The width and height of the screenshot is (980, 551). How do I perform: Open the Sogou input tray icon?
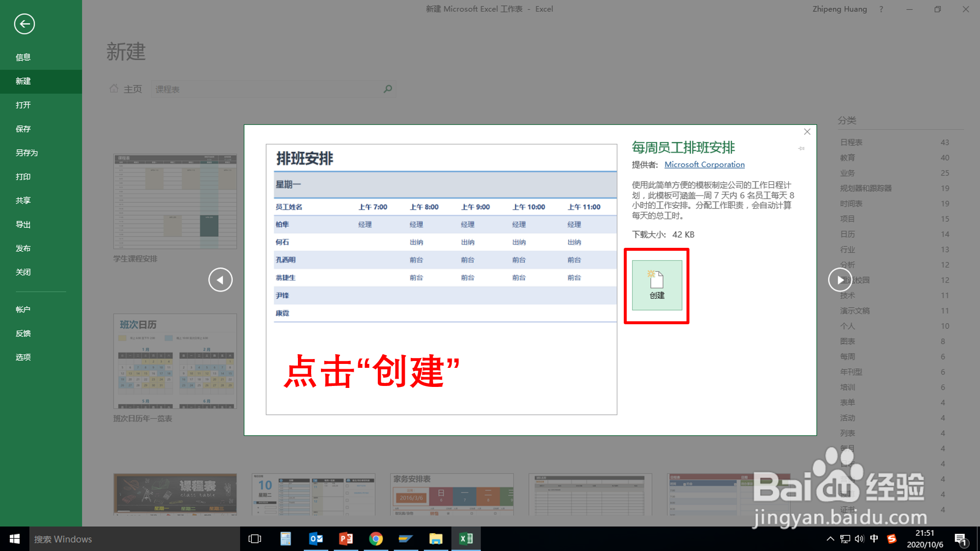pyautogui.click(x=892, y=539)
